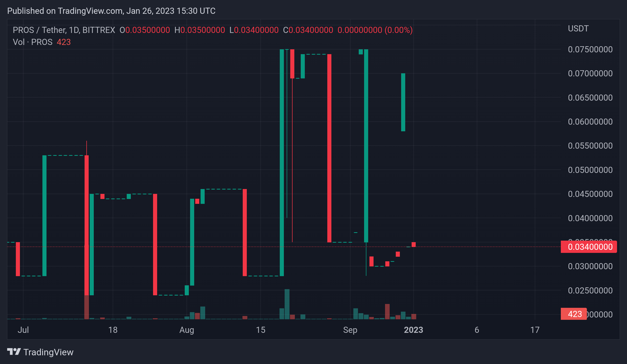
Task: Click the High value H0.03500000
Action: pyautogui.click(x=200, y=30)
